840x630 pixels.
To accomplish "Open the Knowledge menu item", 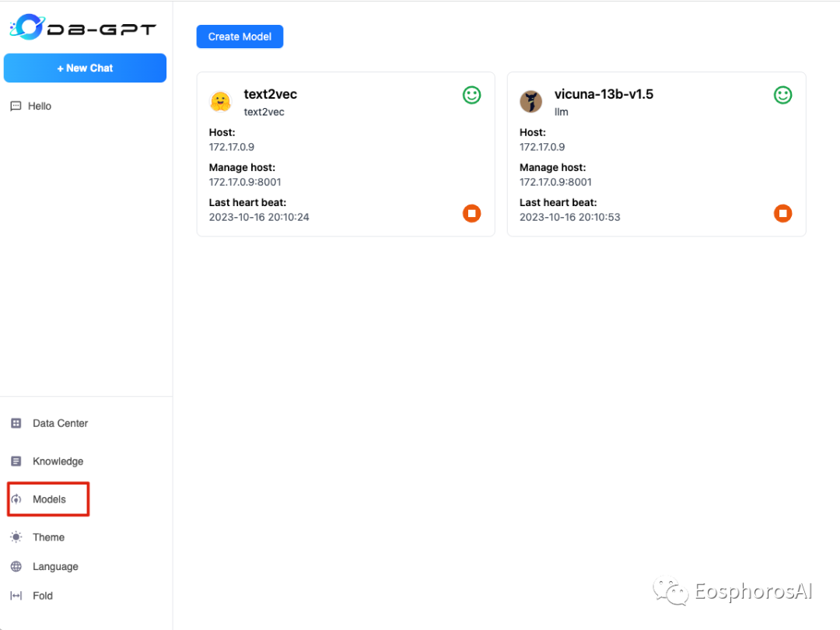I will coord(58,461).
